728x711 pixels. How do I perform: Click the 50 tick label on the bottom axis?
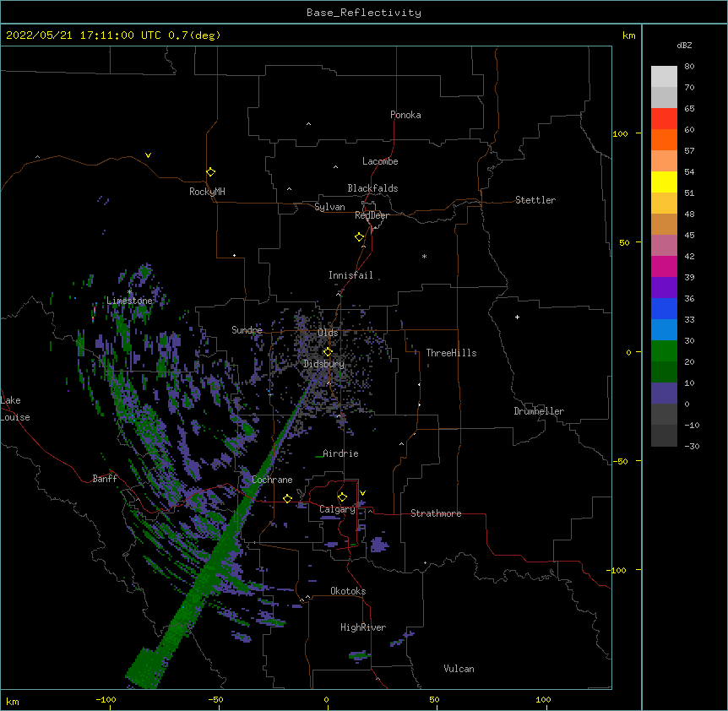click(x=434, y=699)
